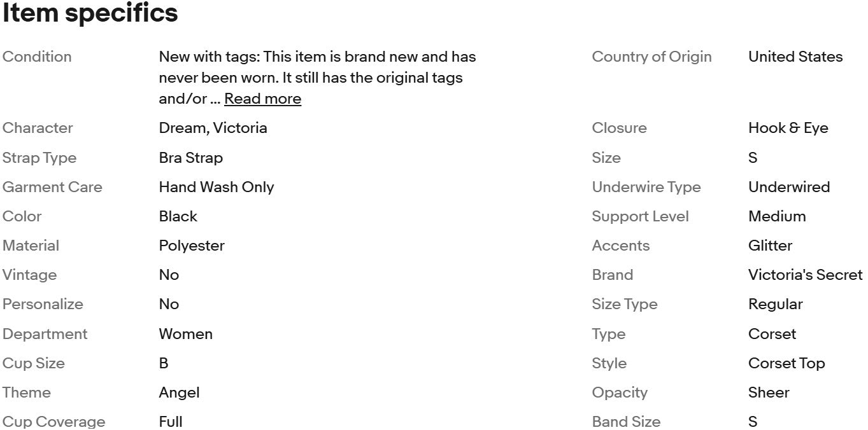Click the Underwired value
This screenshot has width=868, height=430.
tap(788, 187)
